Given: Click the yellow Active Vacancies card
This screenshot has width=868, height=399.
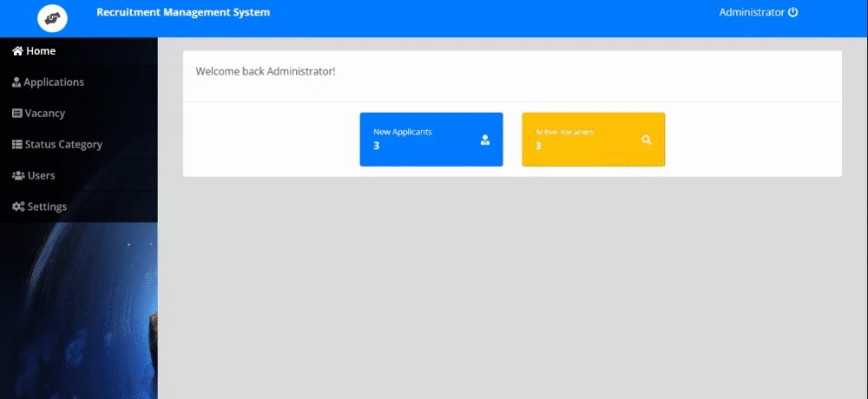Looking at the screenshot, I should [x=594, y=140].
